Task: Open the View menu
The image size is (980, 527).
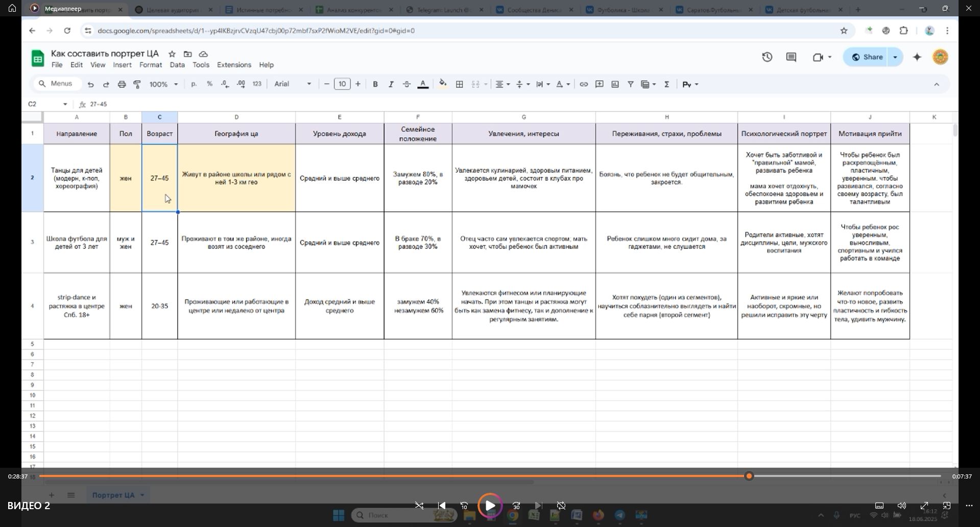Action: point(98,65)
